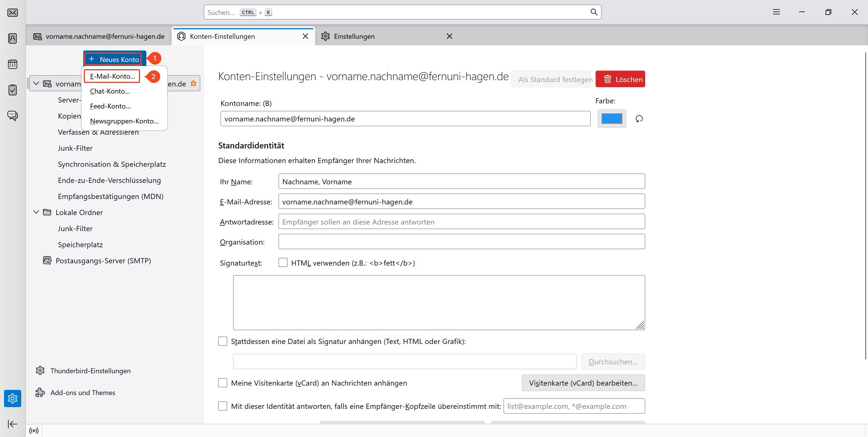Image resolution: width=868 pixels, height=437 pixels.
Task: Select Speicherplatz under Lokale Ordner
Action: (x=80, y=245)
